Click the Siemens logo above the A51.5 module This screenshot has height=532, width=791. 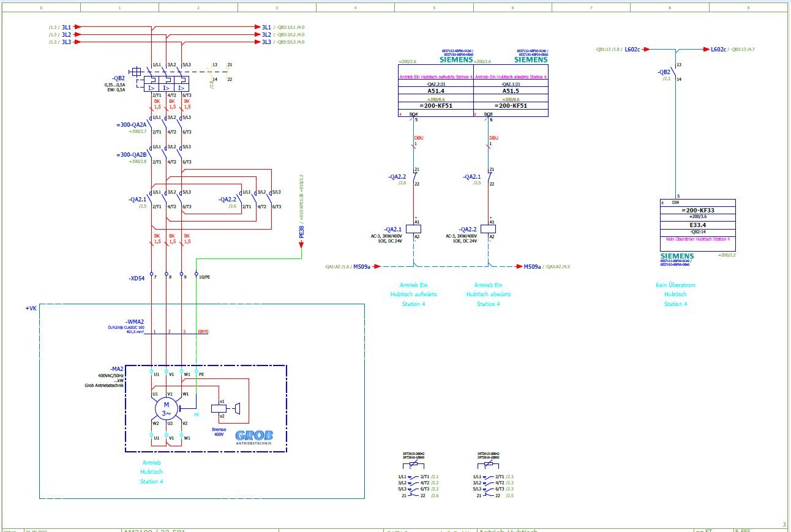pyautogui.click(x=531, y=59)
